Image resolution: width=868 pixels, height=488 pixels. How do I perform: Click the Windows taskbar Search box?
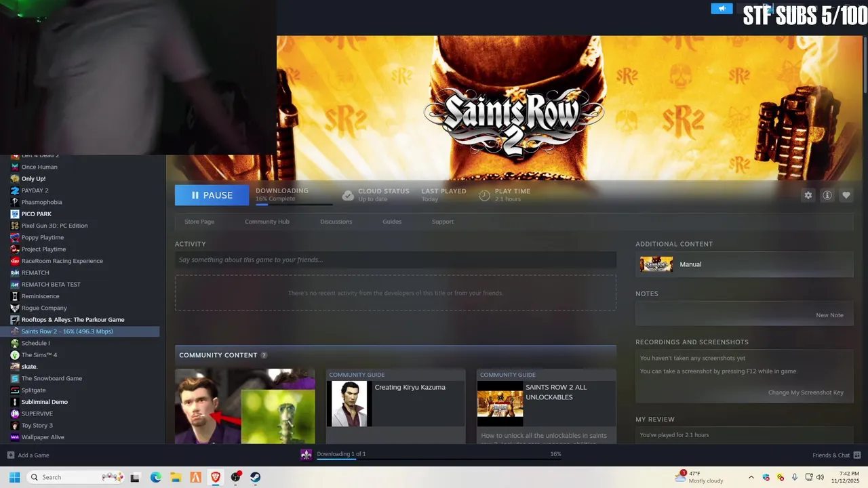(x=75, y=477)
